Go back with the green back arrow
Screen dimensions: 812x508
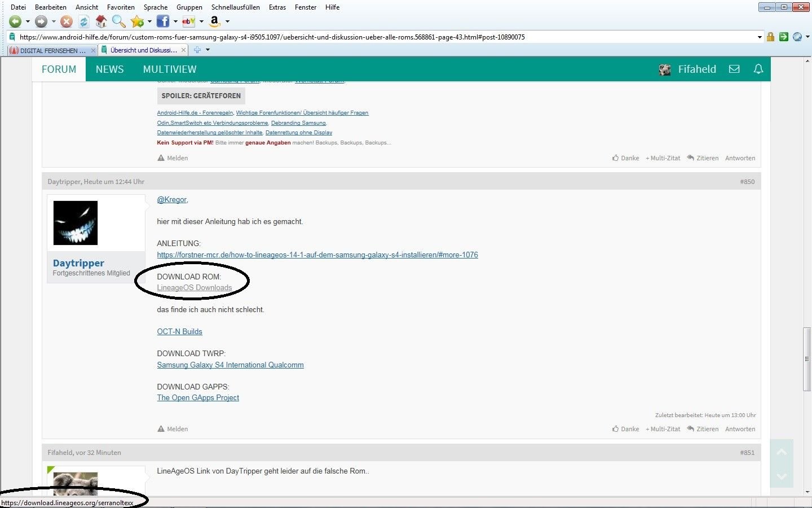click(15, 21)
